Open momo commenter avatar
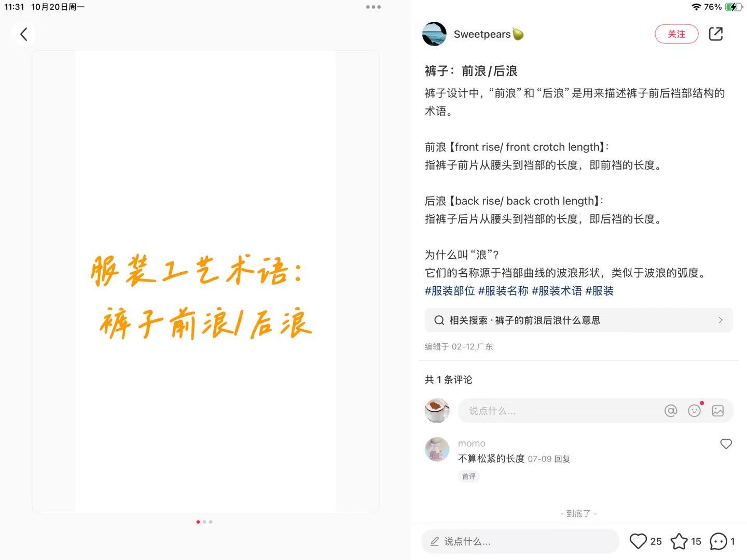 point(437,449)
